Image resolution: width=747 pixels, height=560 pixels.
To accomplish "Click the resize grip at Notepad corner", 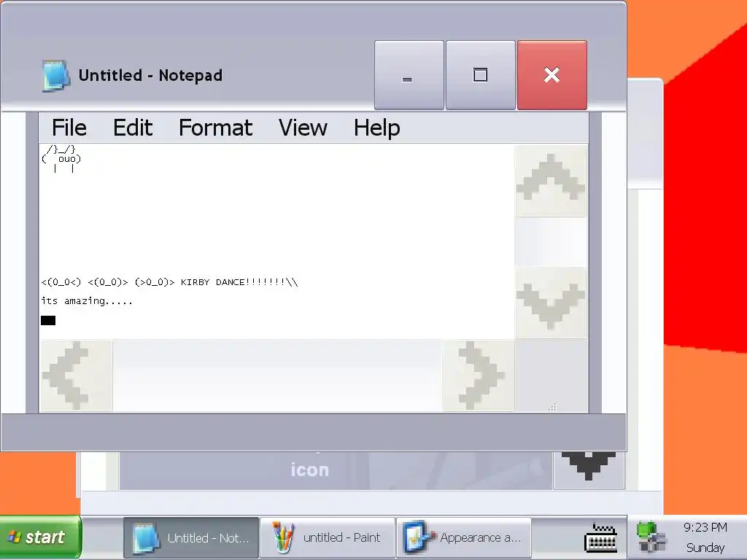I will [x=552, y=407].
